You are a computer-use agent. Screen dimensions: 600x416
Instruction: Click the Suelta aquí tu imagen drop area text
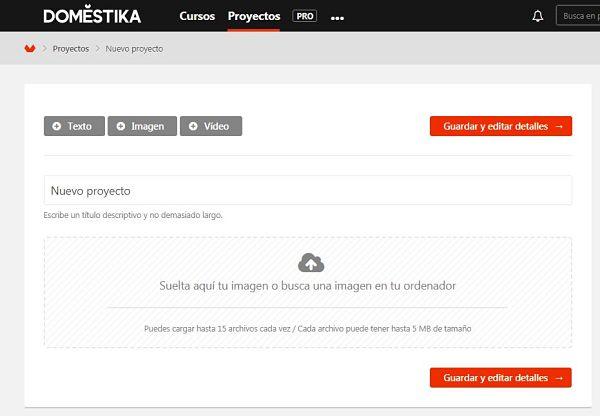[x=308, y=286]
